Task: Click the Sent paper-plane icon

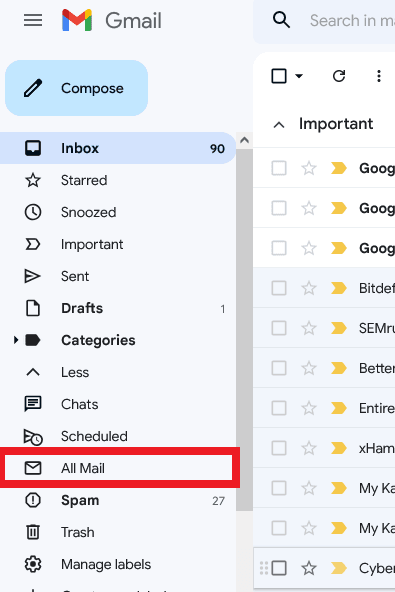Action: (32, 276)
